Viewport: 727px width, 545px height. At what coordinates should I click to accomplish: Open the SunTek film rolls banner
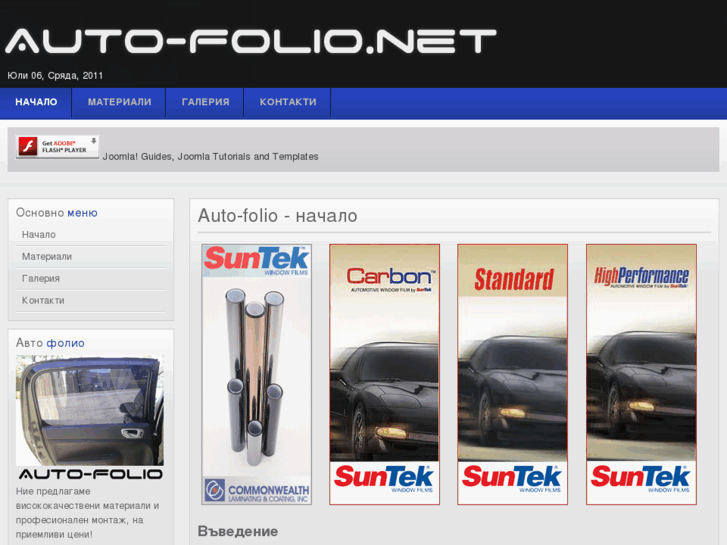click(256, 374)
